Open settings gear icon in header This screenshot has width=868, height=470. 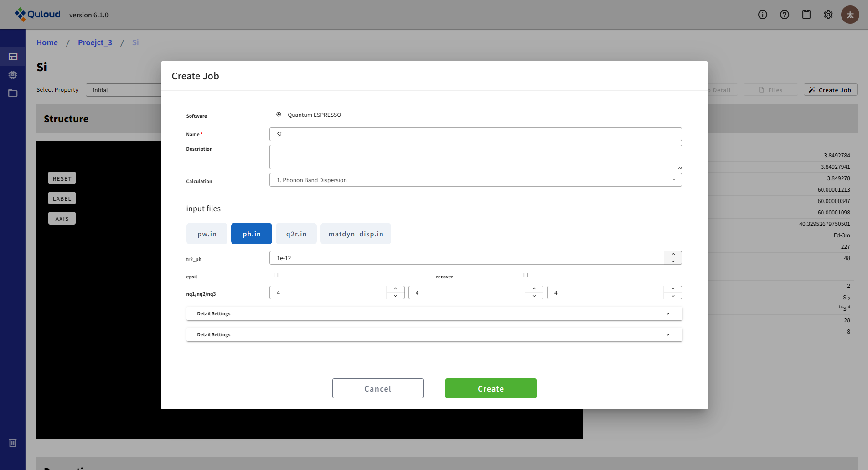pyautogui.click(x=828, y=15)
